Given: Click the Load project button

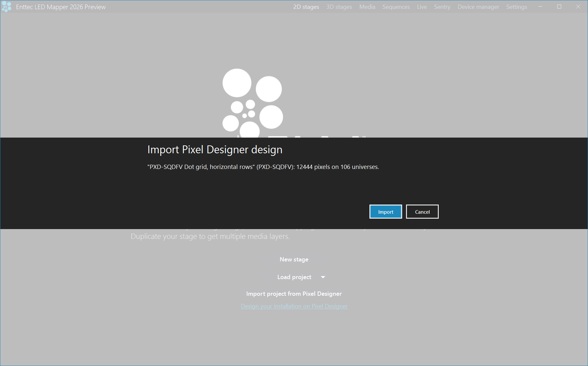Looking at the screenshot, I should (x=294, y=277).
